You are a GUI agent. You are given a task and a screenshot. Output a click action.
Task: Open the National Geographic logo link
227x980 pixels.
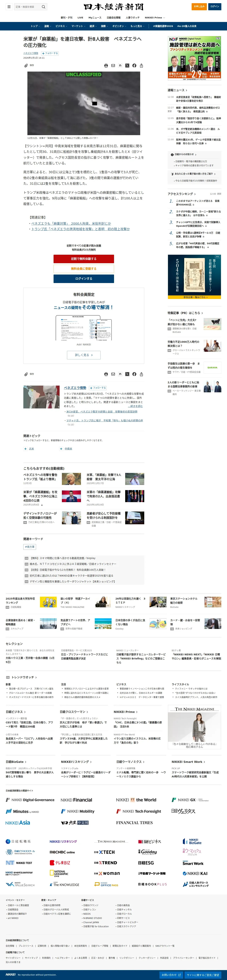point(59,874)
